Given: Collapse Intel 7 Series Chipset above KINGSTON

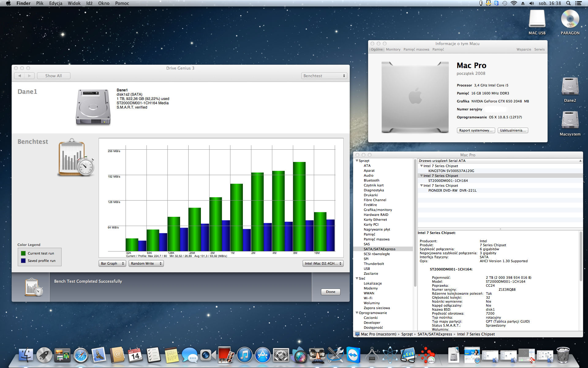Looking at the screenshot, I should pyautogui.click(x=422, y=166).
